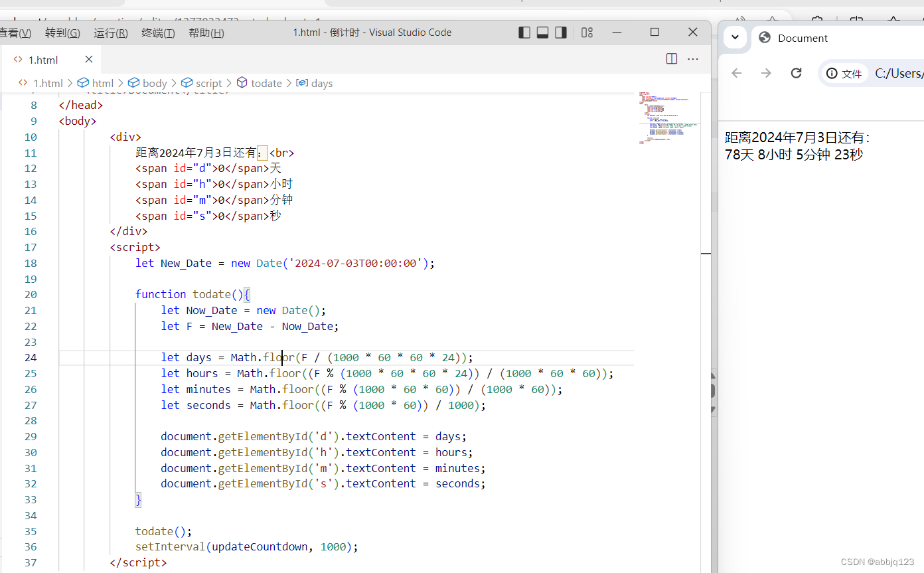Click the 文件 site info icon in address bar
This screenshot has height=573, width=924.
844,74
